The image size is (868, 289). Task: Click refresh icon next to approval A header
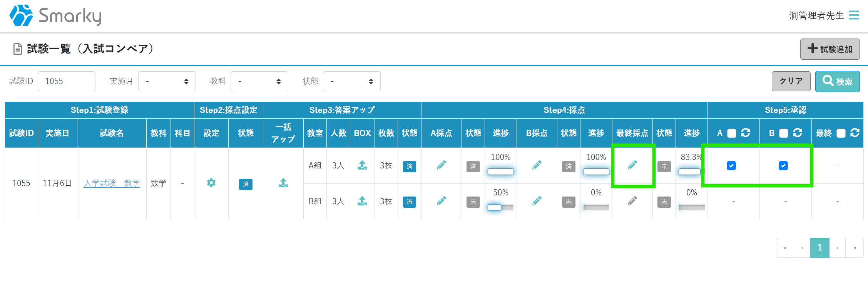tap(746, 133)
